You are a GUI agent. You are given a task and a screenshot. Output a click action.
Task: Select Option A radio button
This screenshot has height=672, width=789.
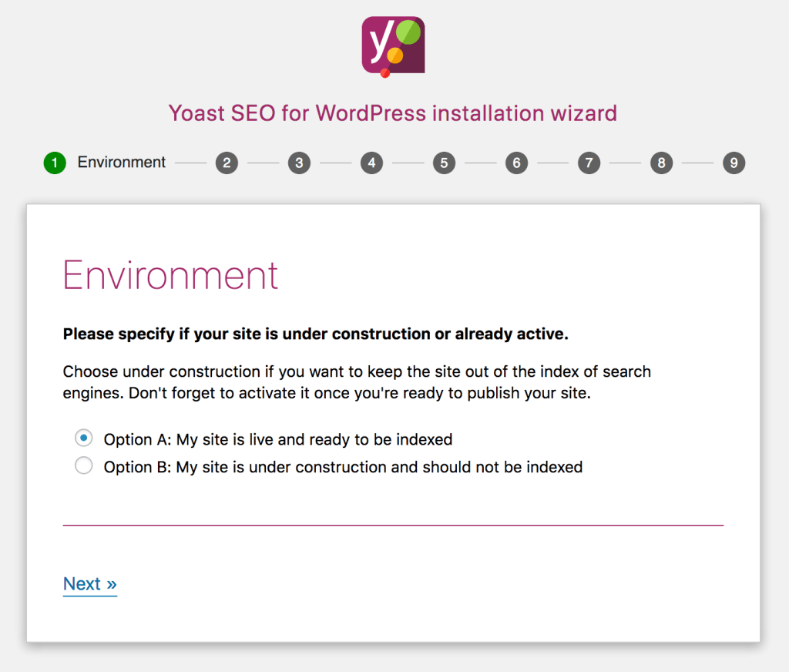[x=83, y=438]
